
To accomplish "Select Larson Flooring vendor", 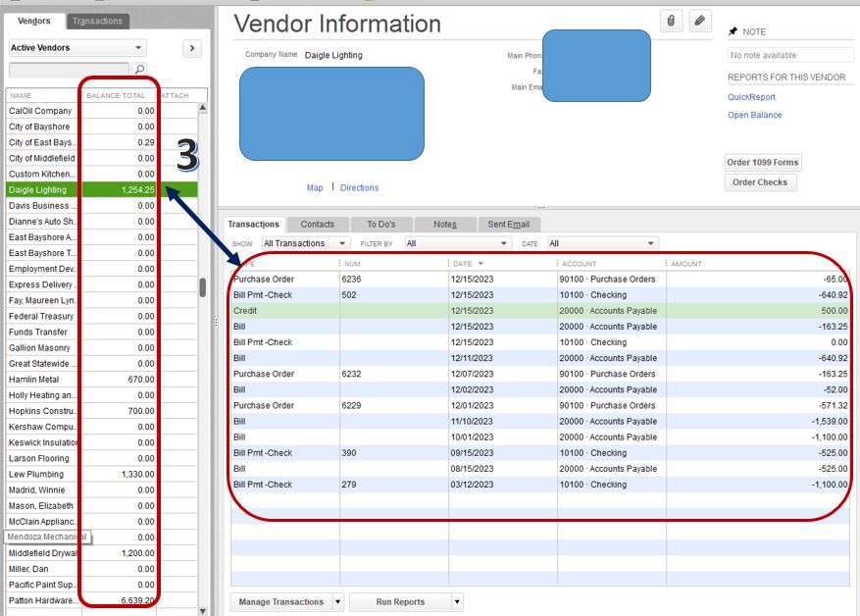I will 101,459.
